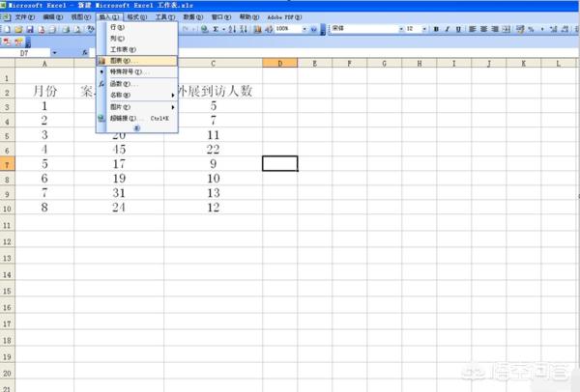This screenshot has width=580, height=392.
Task: Expand the full Insert menu with the chevron
Action: (136, 127)
